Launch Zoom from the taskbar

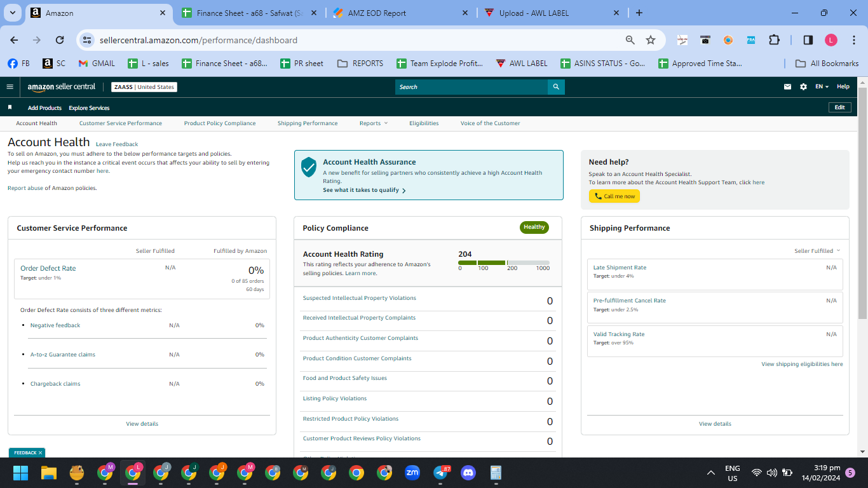tap(412, 473)
